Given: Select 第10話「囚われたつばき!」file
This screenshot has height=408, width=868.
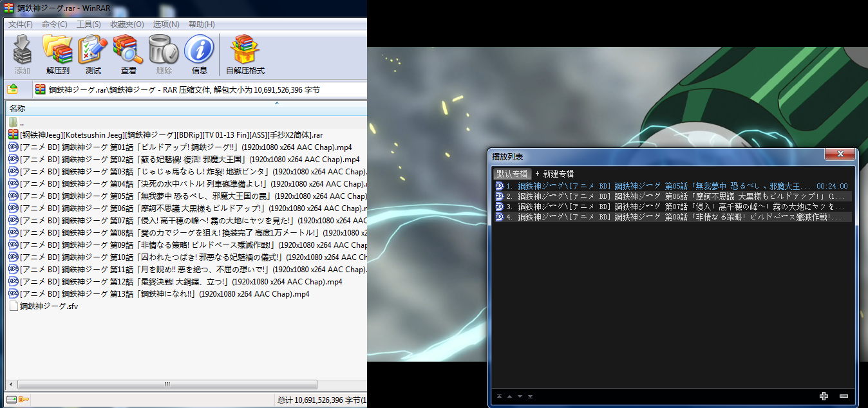Looking at the screenshot, I should pos(187,257).
